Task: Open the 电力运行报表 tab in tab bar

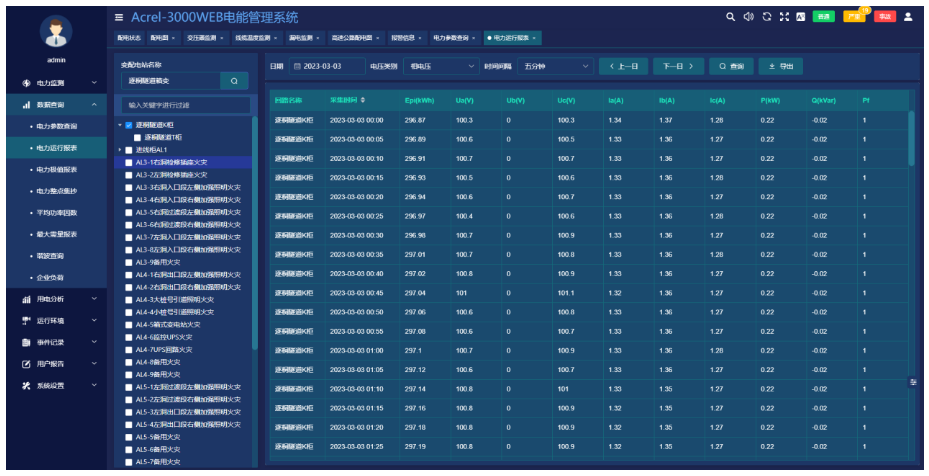Action: click(511, 38)
